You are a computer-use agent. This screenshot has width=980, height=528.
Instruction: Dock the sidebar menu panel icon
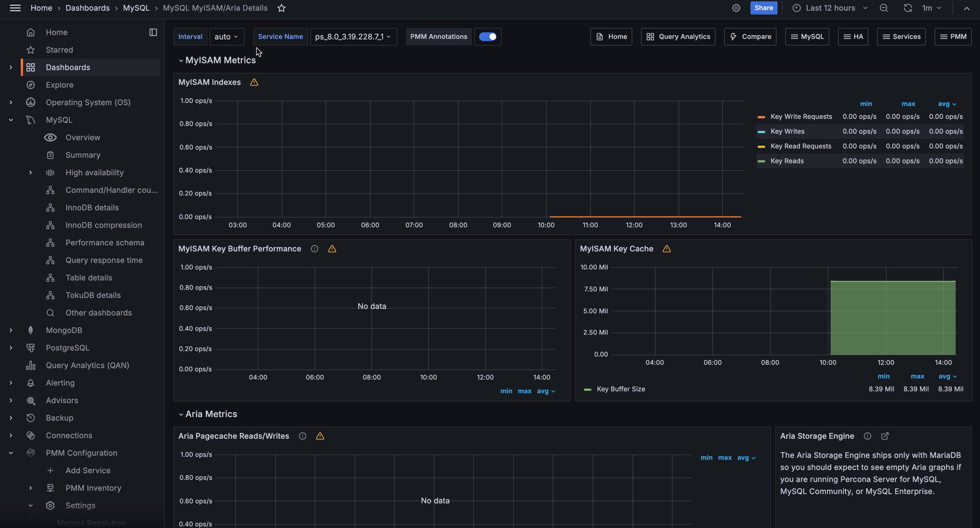pyautogui.click(x=153, y=32)
